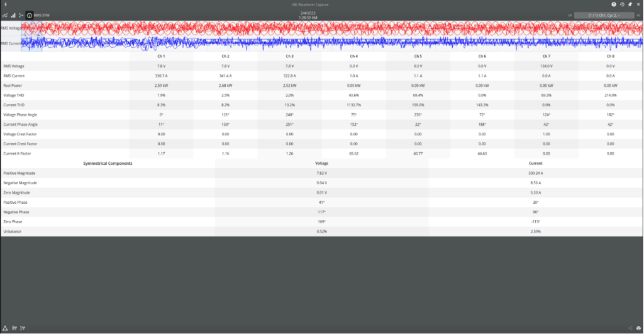Click the Voltage Crest Factor row label
Screen dimensions: 644x334
coord(20,135)
